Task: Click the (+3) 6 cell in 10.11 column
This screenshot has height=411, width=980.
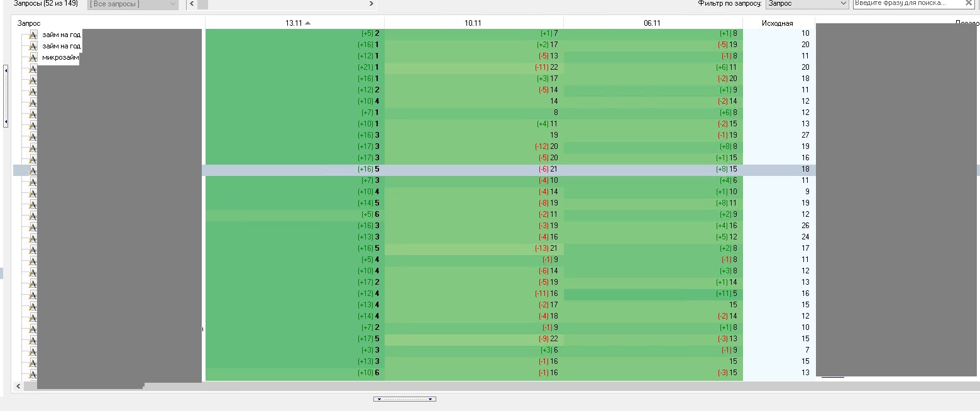Action: (x=474, y=350)
